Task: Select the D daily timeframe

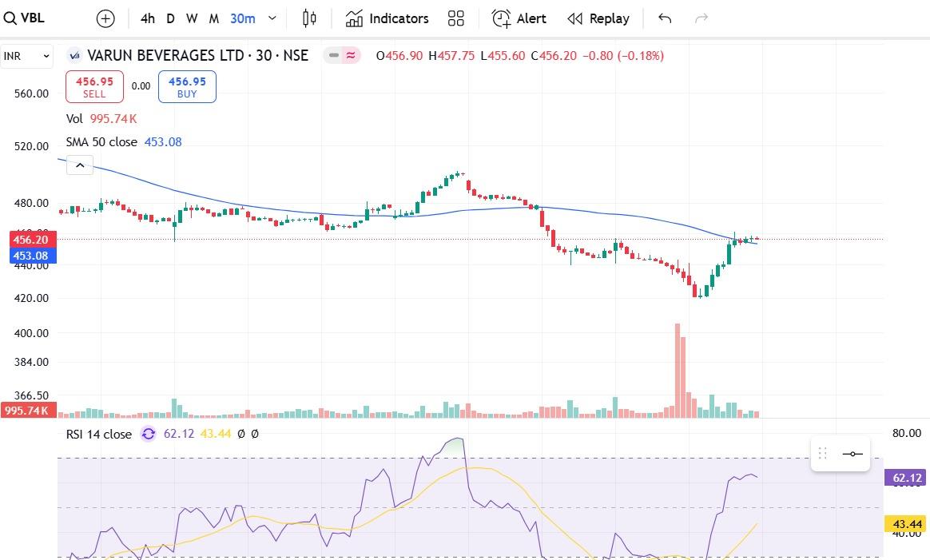Action: (x=170, y=19)
